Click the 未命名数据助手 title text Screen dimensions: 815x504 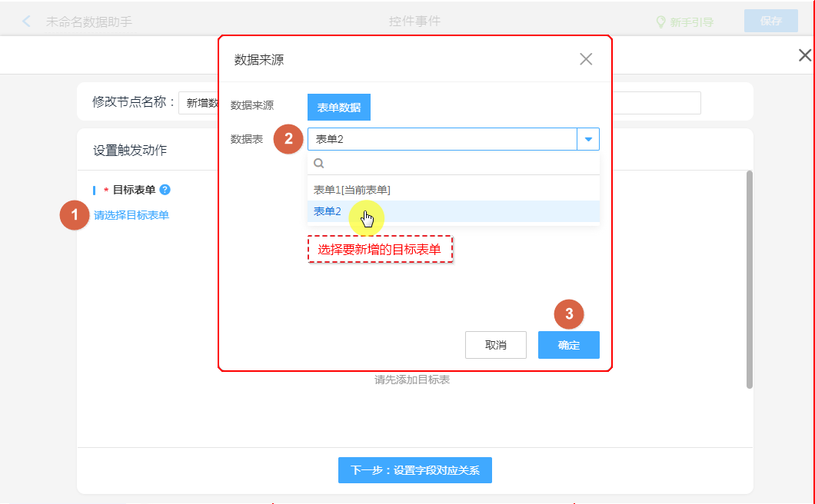[89, 22]
